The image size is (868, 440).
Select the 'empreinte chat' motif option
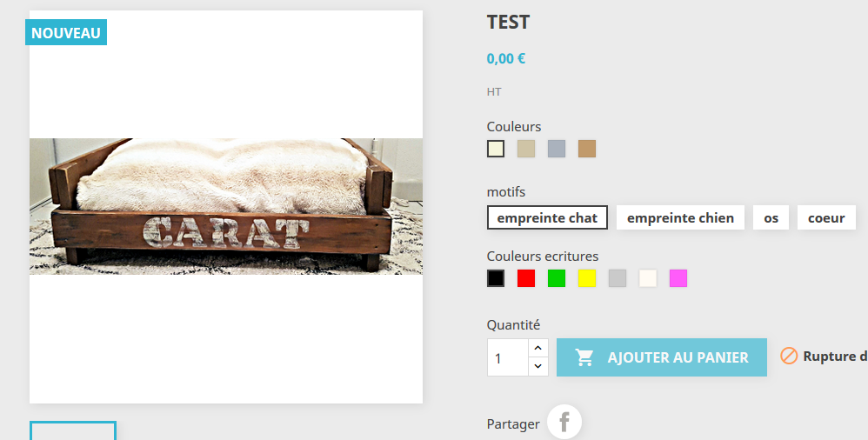(547, 217)
